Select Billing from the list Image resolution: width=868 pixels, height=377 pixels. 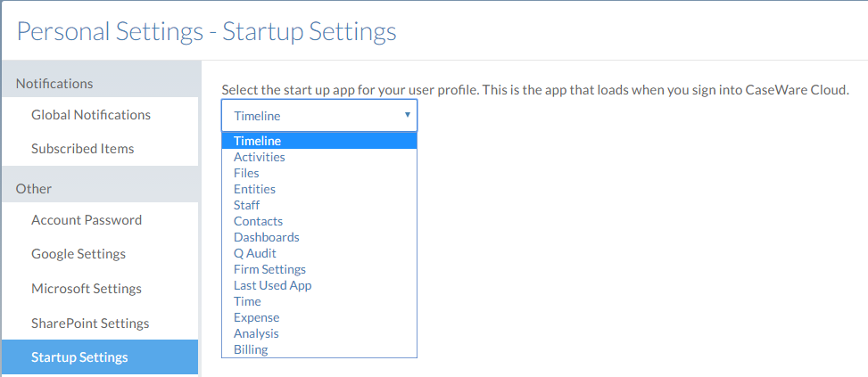tap(251, 349)
